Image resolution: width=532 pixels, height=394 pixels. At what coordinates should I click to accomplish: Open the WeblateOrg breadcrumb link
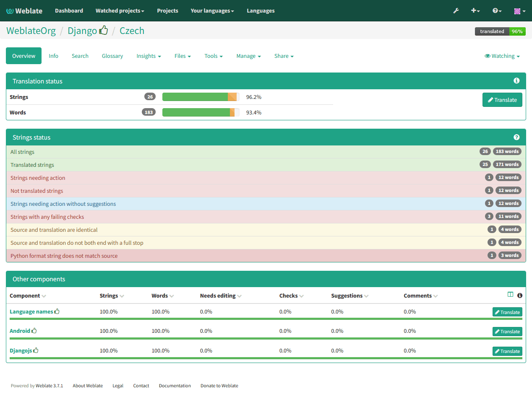pos(31,31)
